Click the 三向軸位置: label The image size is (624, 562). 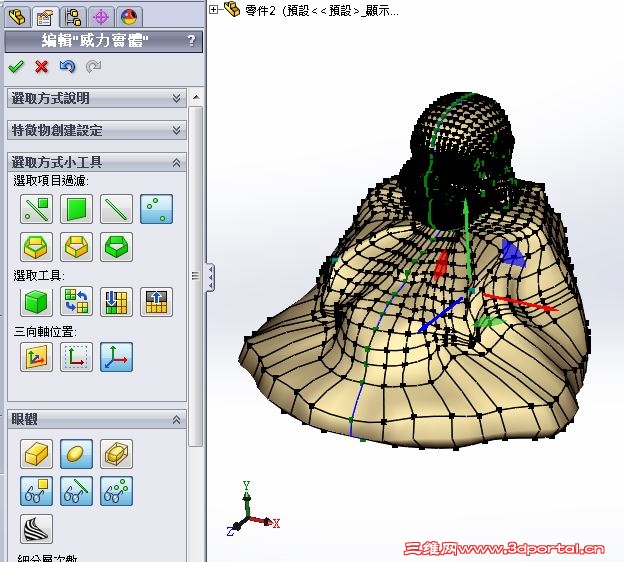point(45,331)
